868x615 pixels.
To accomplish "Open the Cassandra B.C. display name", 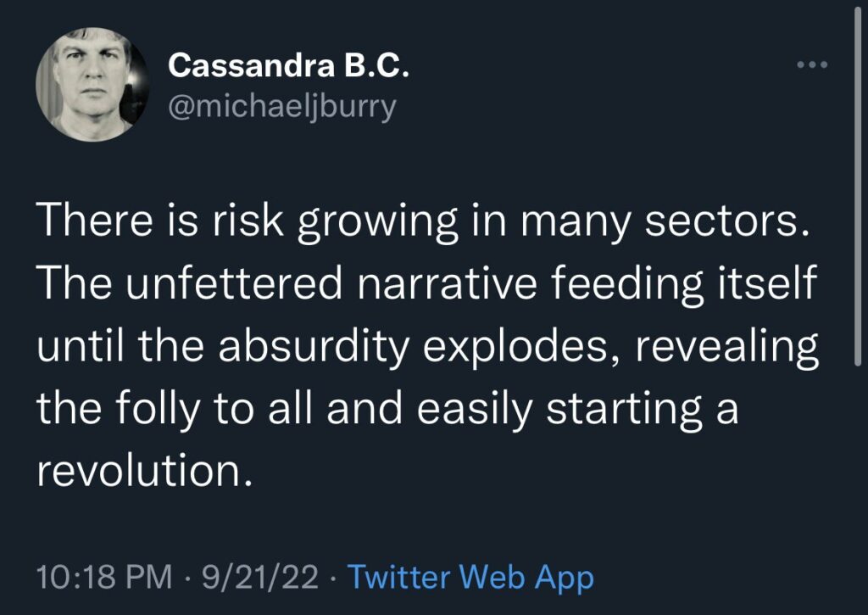I will coord(289,64).
